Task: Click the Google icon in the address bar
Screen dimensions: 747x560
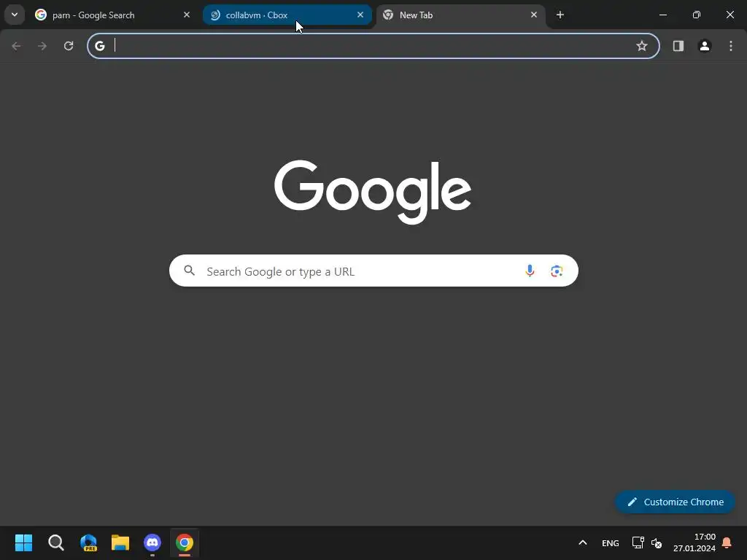Action: [x=99, y=46]
